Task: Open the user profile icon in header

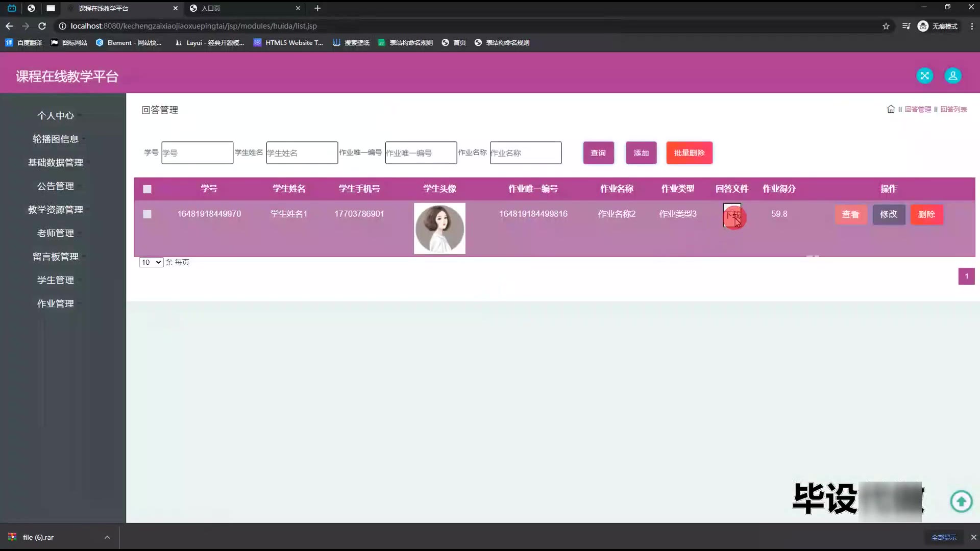Action: 952,76
